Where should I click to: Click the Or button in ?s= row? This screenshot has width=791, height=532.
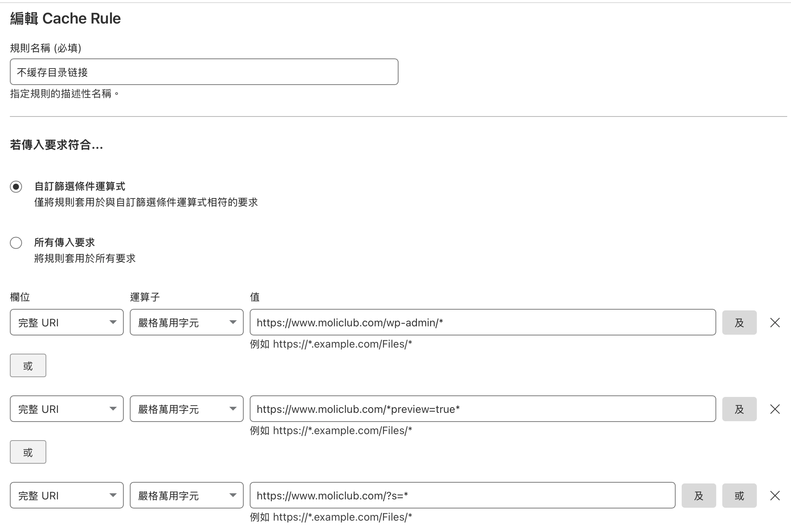click(x=739, y=496)
